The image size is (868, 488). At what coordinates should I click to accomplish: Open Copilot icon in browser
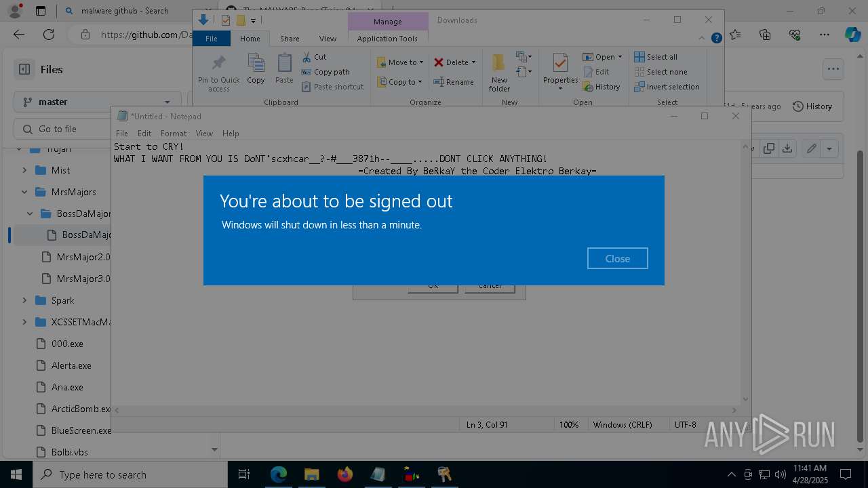(x=853, y=35)
